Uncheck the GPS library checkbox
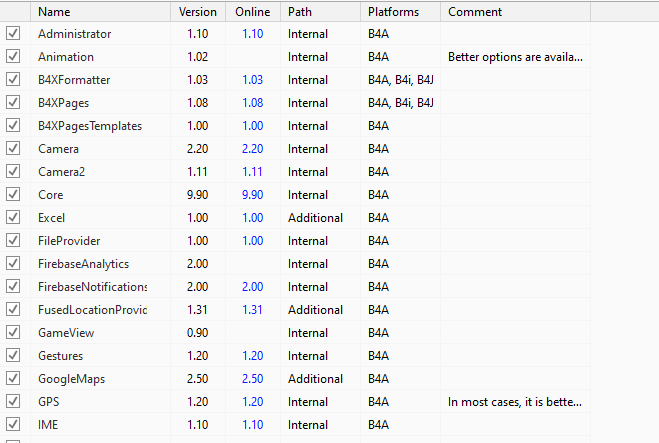 [13, 402]
